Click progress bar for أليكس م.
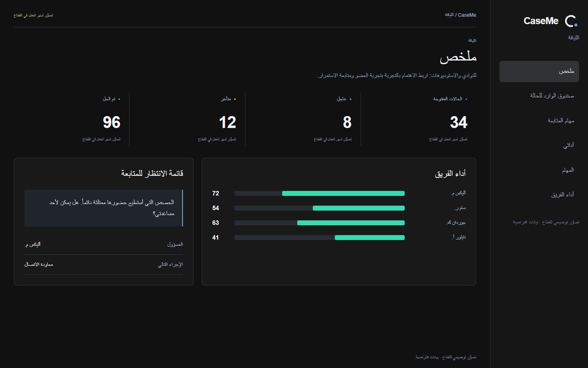The width and height of the screenshot is (588, 368). [319, 193]
